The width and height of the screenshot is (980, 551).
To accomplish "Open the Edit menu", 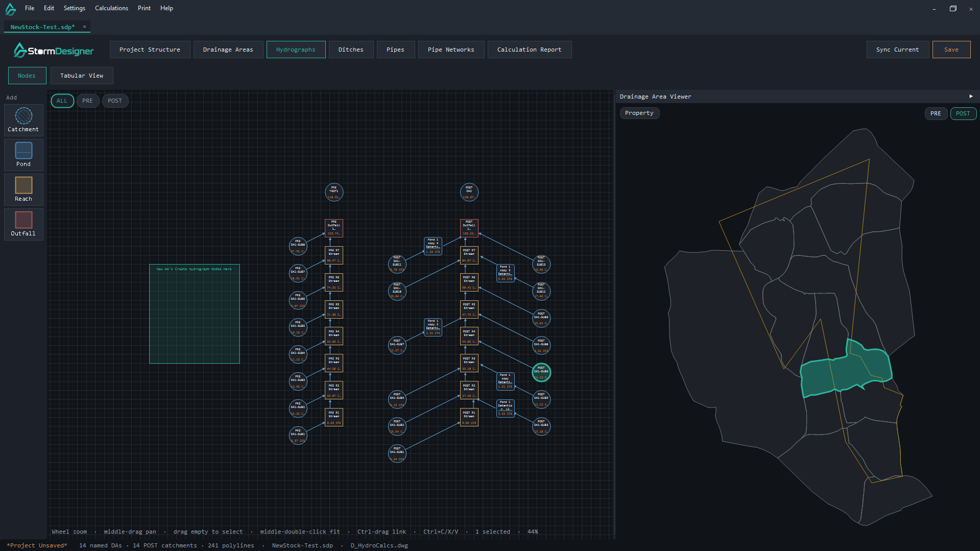I will (49, 8).
